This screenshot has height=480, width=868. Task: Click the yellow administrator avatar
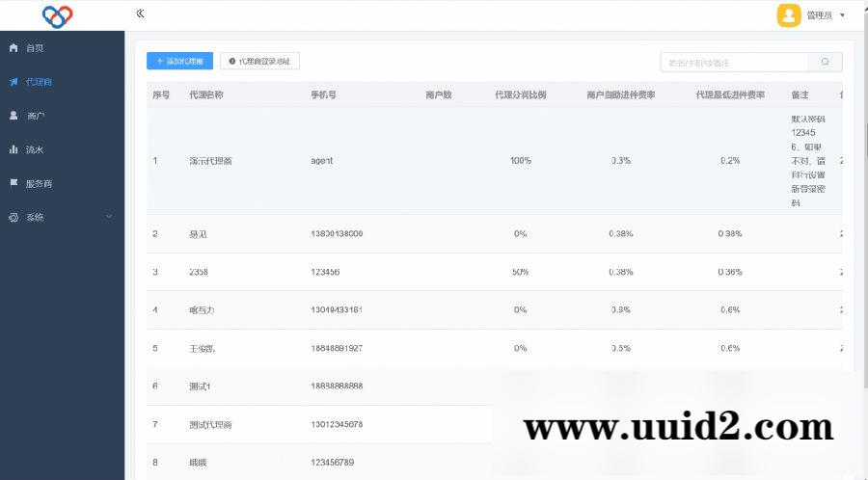tap(789, 15)
